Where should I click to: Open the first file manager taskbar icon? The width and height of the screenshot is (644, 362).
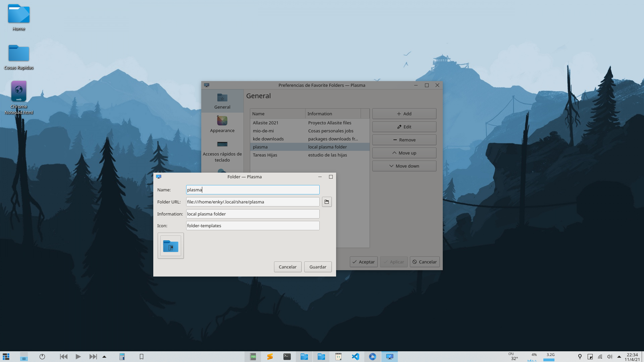[x=304, y=357]
